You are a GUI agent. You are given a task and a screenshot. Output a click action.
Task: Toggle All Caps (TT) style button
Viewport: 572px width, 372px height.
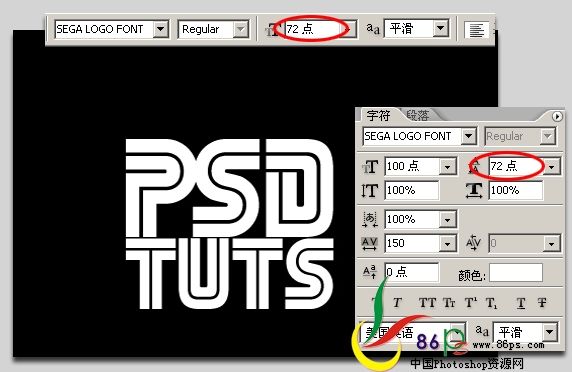(427, 303)
